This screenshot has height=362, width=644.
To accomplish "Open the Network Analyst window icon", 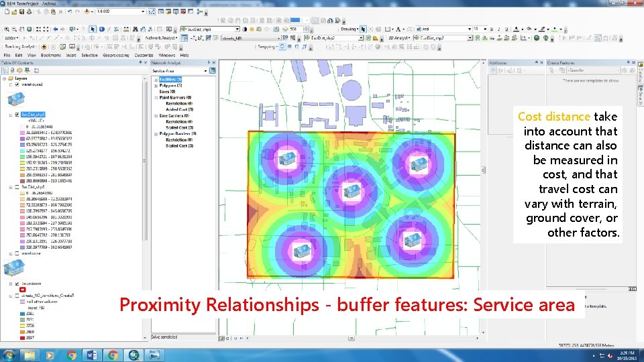I will pyautogui.click(x=184, y=38).
